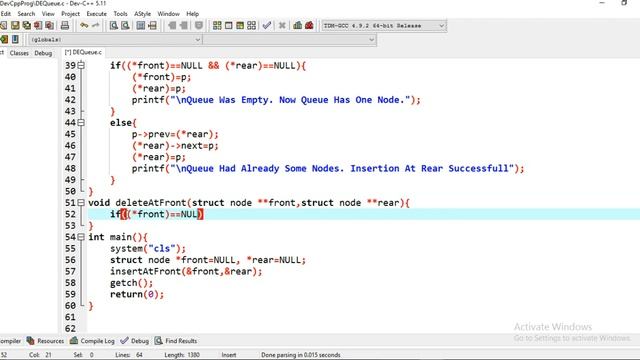Collapse the else block on line 44
Screen dimensions: 640x360
point(81,122)
